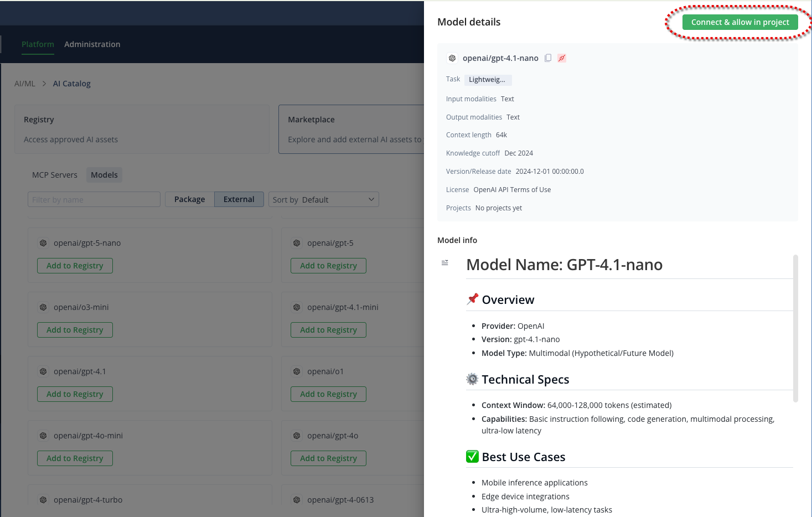Click the Mobile inference applications bullet

click(534, 483)
